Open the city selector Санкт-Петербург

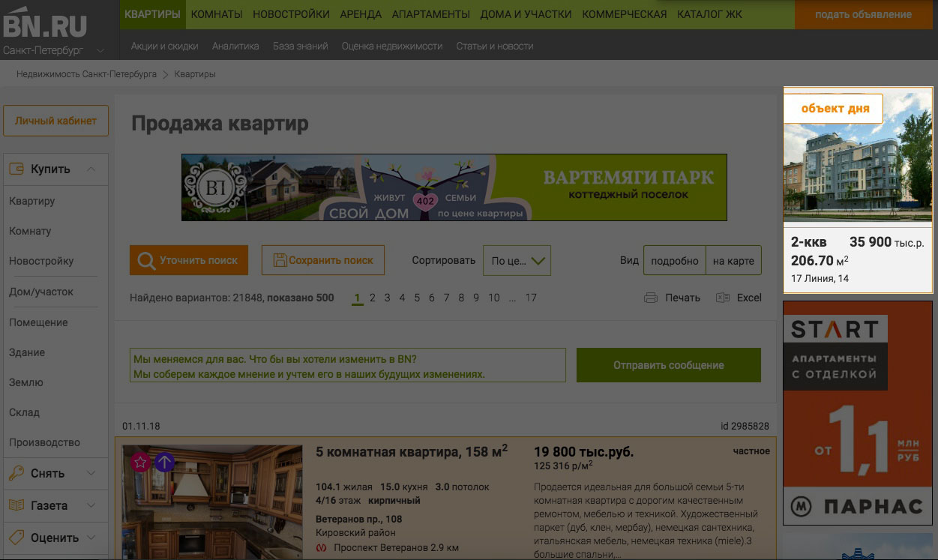click(x=52, y=51)
